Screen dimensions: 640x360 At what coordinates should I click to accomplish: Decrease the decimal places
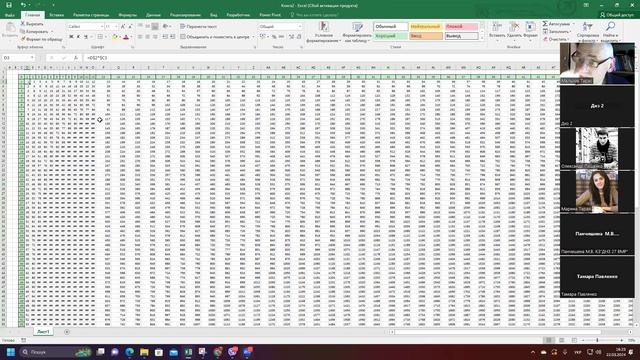299,37
